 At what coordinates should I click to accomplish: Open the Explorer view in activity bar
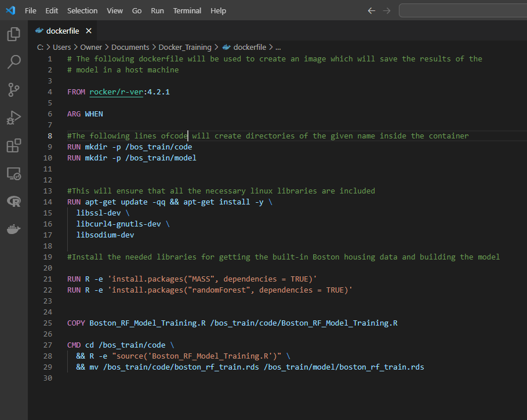click(x=13, y=34)
